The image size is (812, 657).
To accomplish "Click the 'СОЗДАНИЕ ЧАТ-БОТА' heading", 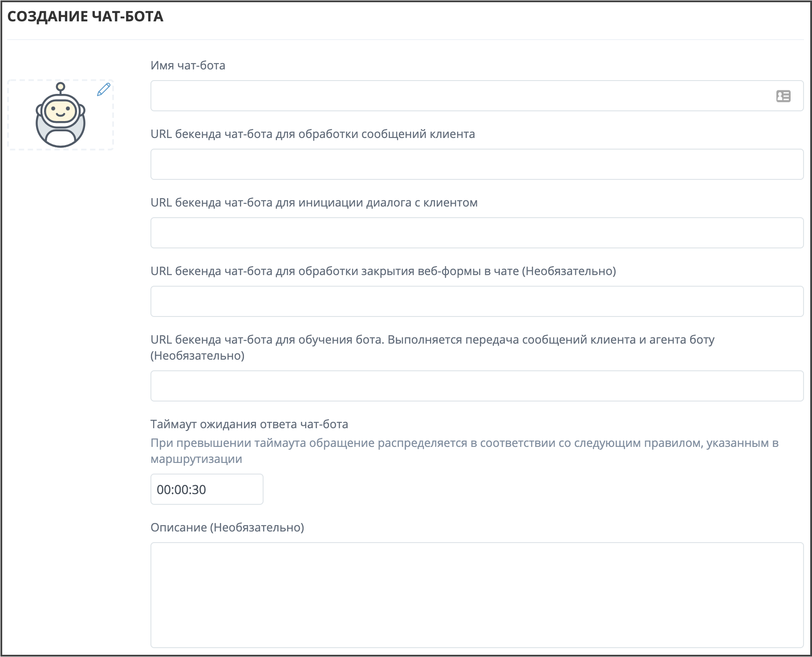I will [85, 17].
